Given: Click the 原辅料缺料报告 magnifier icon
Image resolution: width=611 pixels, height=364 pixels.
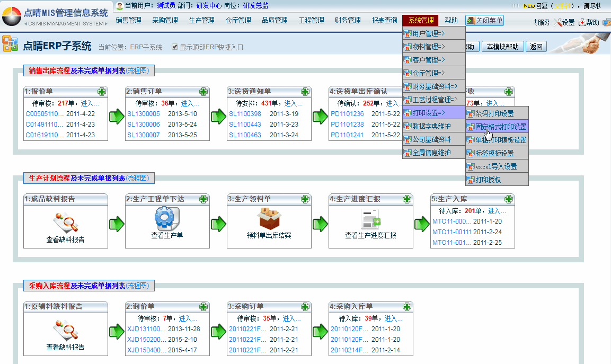Looking at the screenshot, I should click(x=65, y=330).
